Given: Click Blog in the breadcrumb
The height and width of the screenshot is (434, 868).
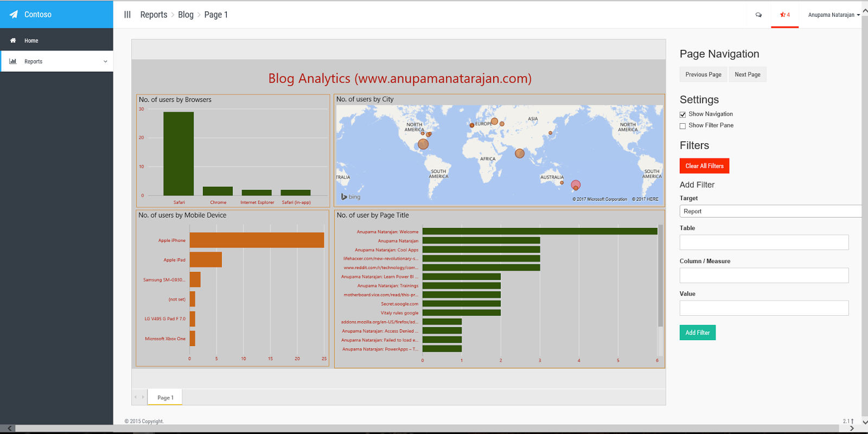Looking at the screenshot, I should (186, 15).
